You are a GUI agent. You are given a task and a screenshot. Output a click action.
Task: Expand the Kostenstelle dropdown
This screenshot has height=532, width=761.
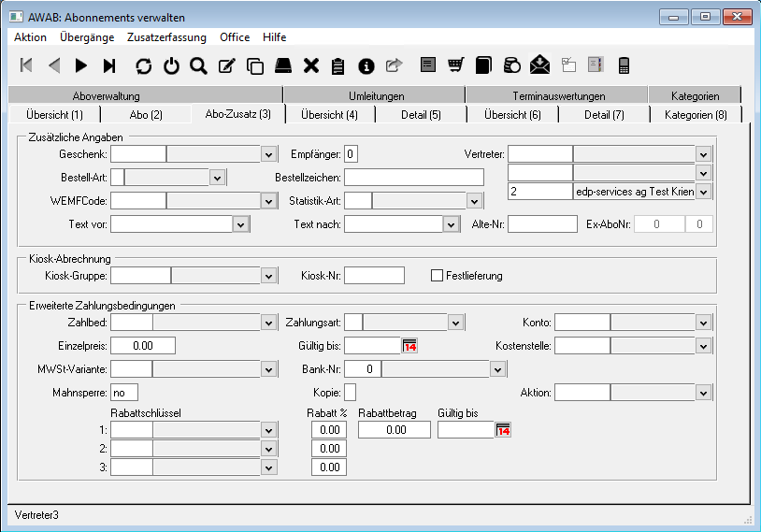pyautogui.click(x=703, y=346)
